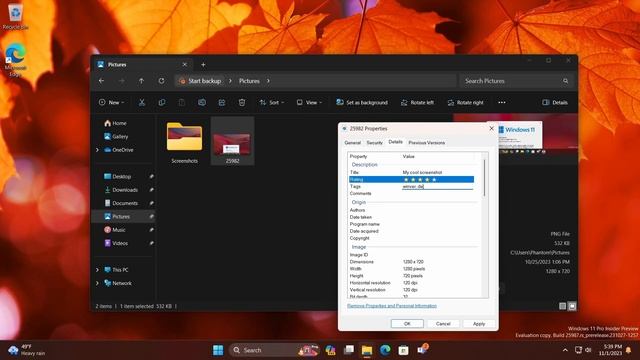The height and width of the screenshot is (360, 640).
Task: Switch to details list view icon in status bar
Action: click(562, 306)
